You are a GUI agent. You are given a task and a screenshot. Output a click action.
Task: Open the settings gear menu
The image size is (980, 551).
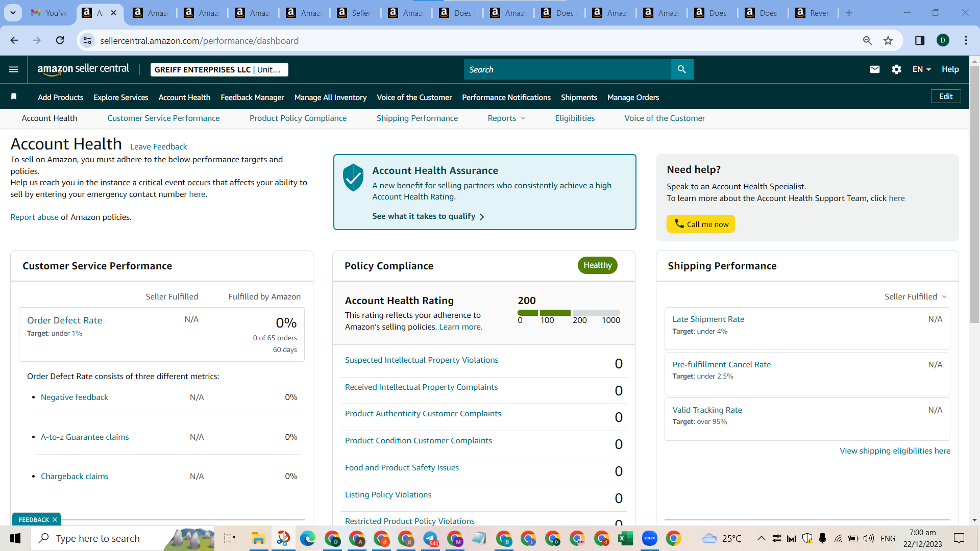tap(896, 69)
